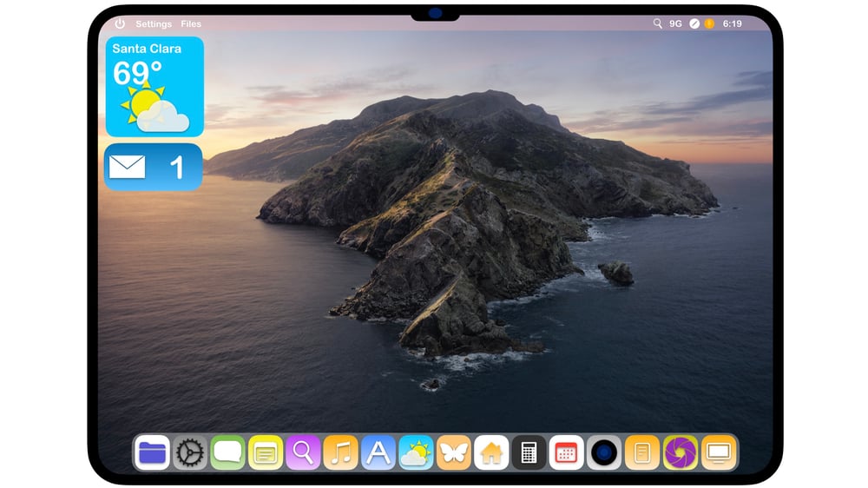This screenshot has width=868, height=488.
Task: Launch the green Messages speech bubble app
Action: point(227,452)
